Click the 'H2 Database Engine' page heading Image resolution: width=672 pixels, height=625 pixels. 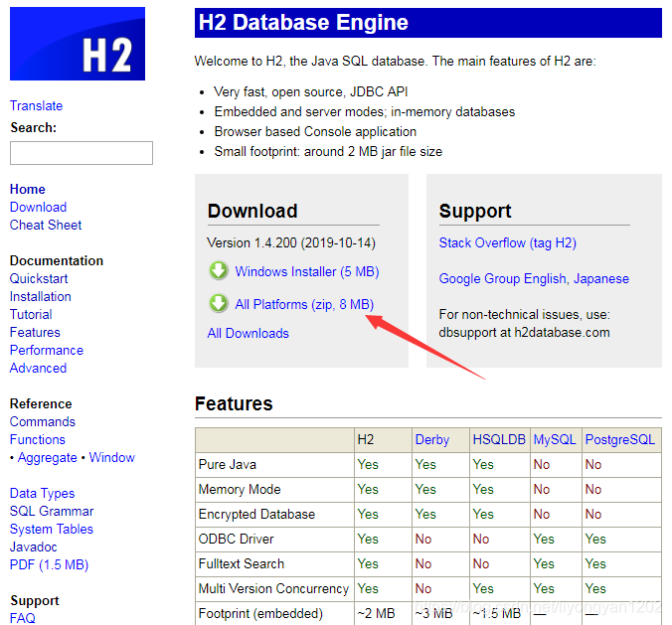(303, 22)
